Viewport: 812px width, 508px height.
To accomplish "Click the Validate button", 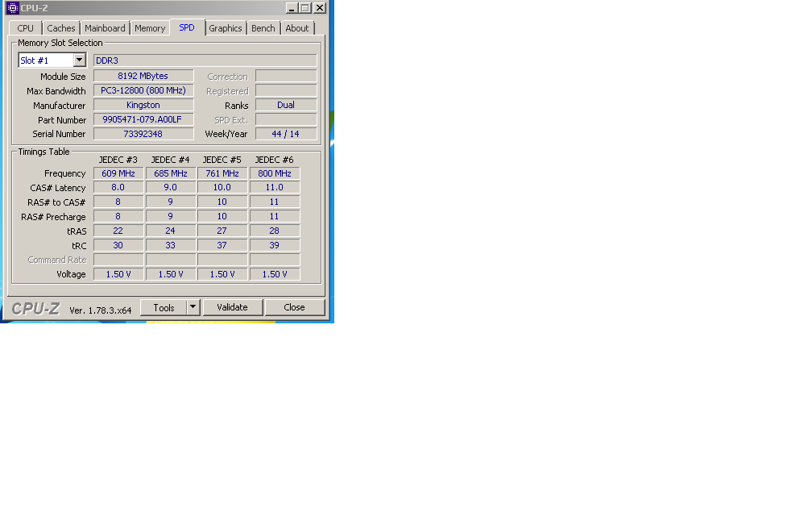I will (233, 307).
